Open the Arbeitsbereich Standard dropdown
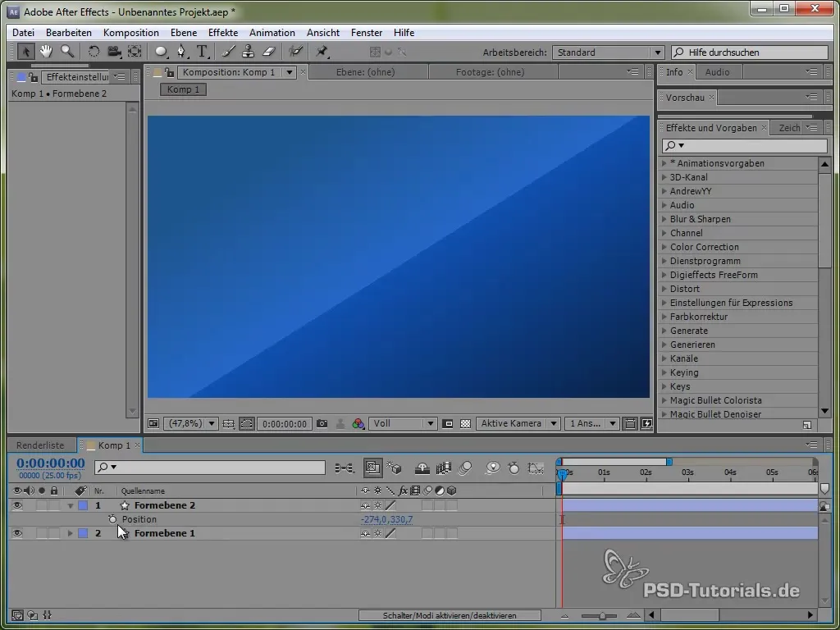This screenshot has width=840, height=630. (608, 52)
